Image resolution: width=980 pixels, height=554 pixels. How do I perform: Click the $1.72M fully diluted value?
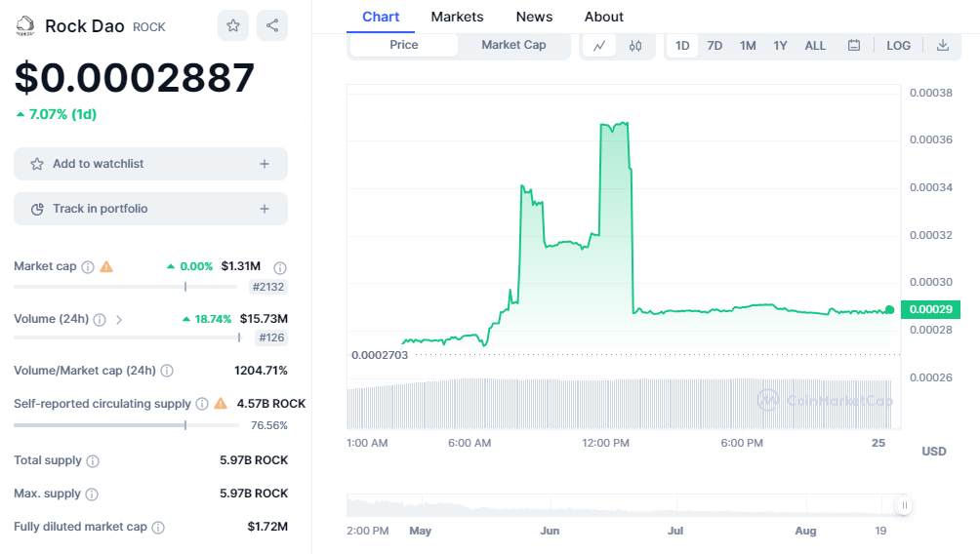pyautogui.click(x=267, y=527)
